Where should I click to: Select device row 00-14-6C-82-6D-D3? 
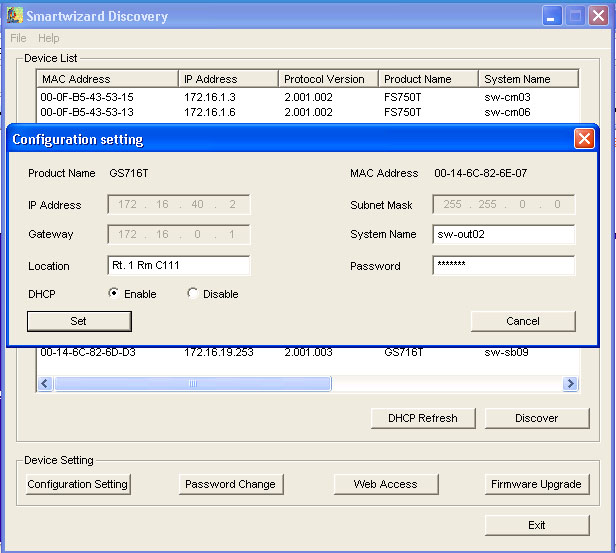(x=308, y=352)
